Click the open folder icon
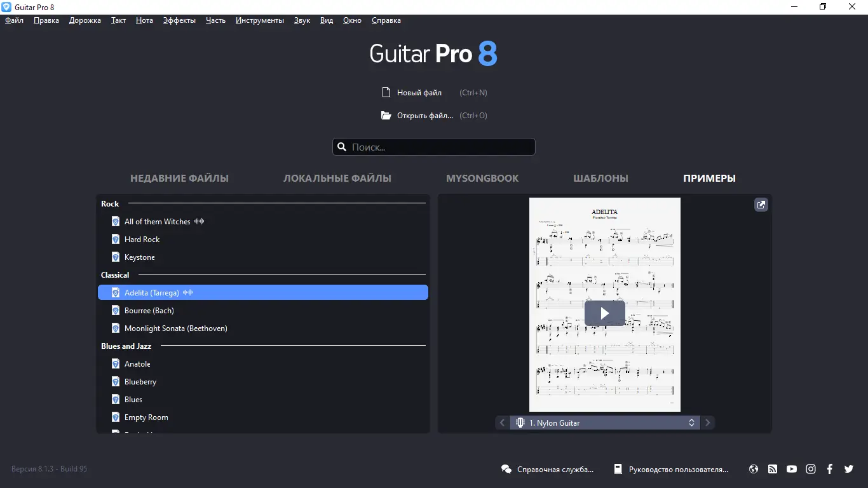 386,116
